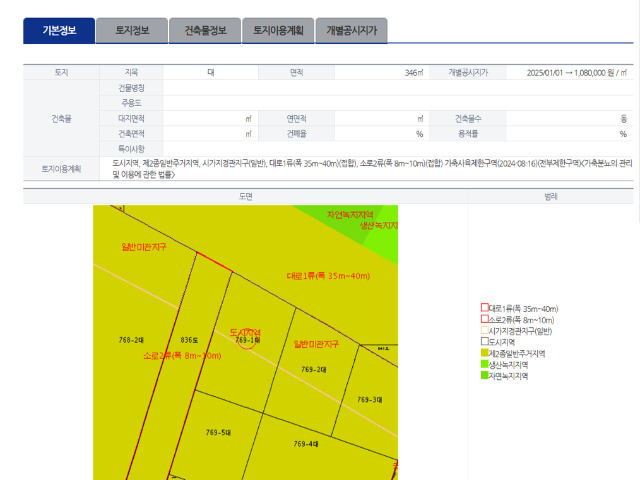The height and width of the screenshot is (480, 640).
Task: Switch to the 토지정보 tab
Action: pos(132,30)
